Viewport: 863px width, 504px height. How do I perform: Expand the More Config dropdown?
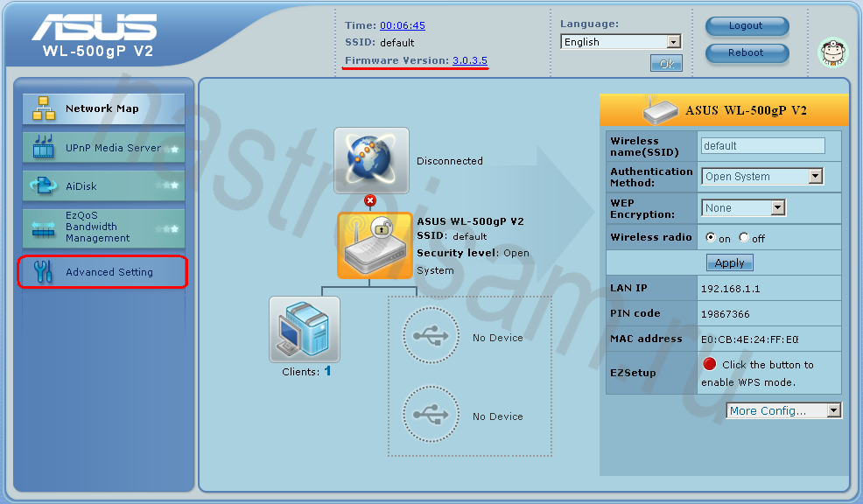pyautogui.click(x=783, y=410)
